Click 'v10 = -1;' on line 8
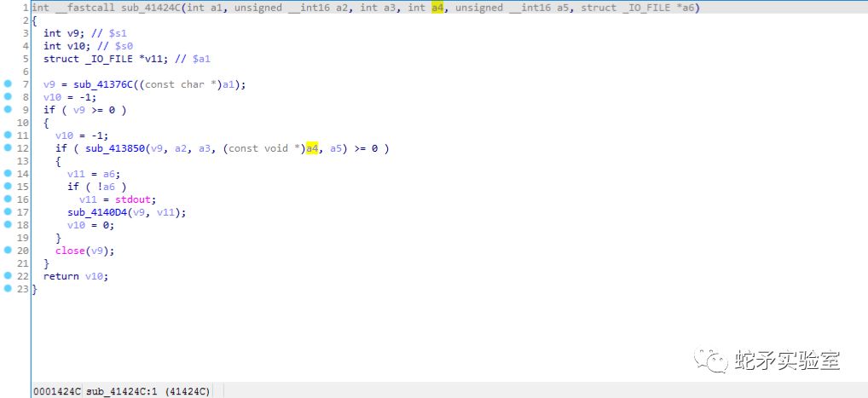The height and width of the screenshot is (398, 868). (x=70, y=97)
